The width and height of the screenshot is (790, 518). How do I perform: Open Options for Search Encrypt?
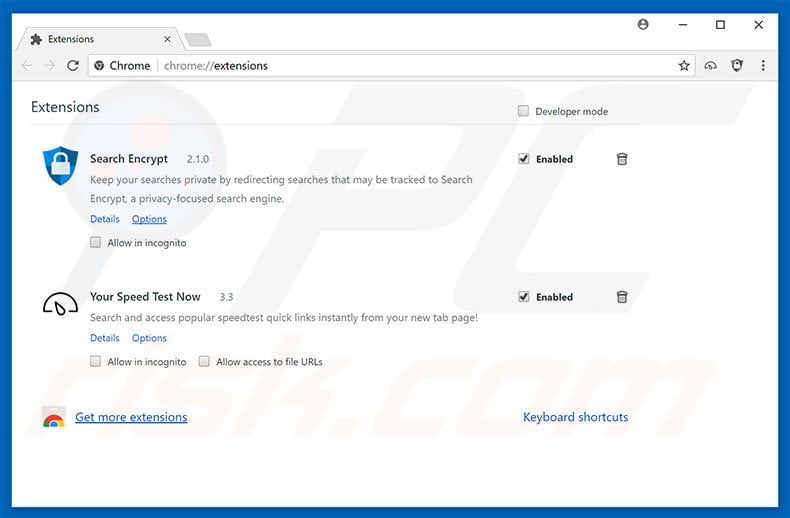(149, 219)
